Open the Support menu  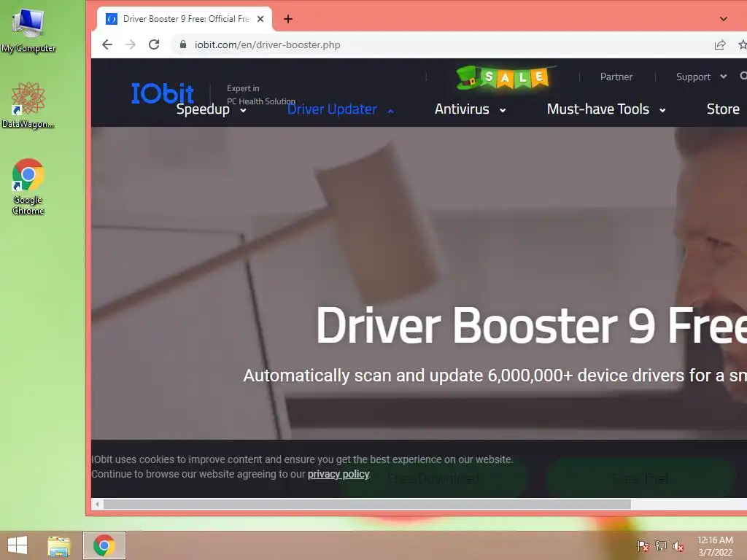693,77
